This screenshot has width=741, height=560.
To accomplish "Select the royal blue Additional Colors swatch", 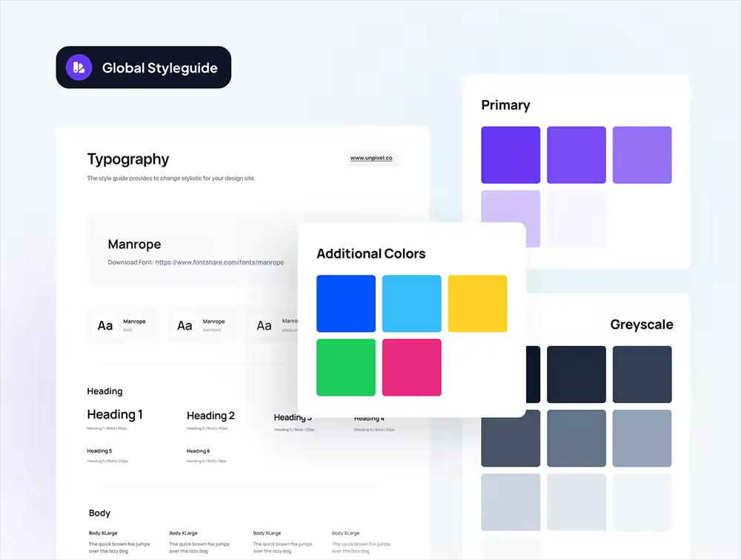I will 346,304.
